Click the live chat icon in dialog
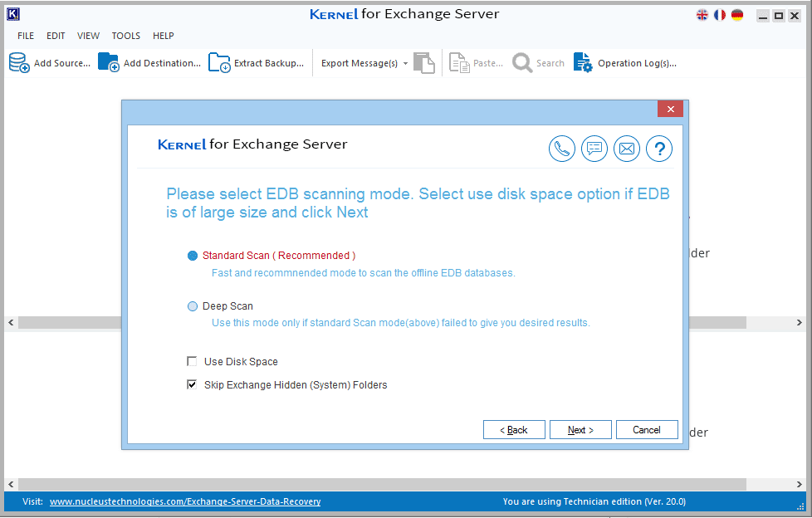Screen dimensions: 812x518 pos(594,149)
